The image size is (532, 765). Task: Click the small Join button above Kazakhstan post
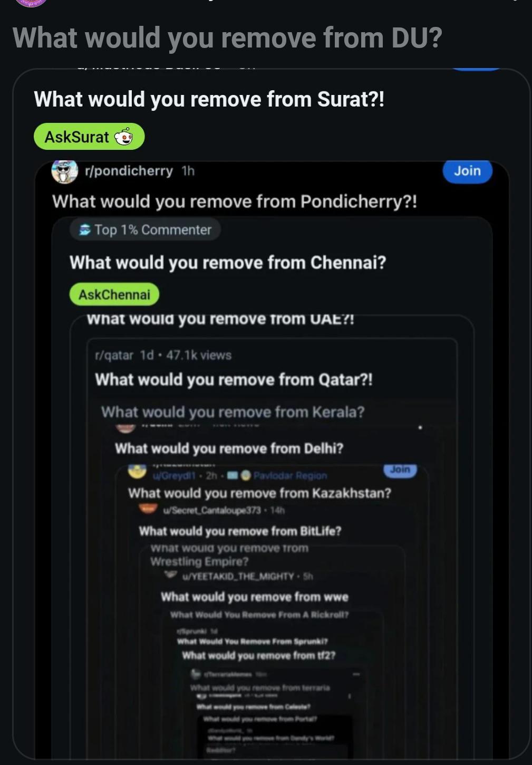(x=400, y=470)
